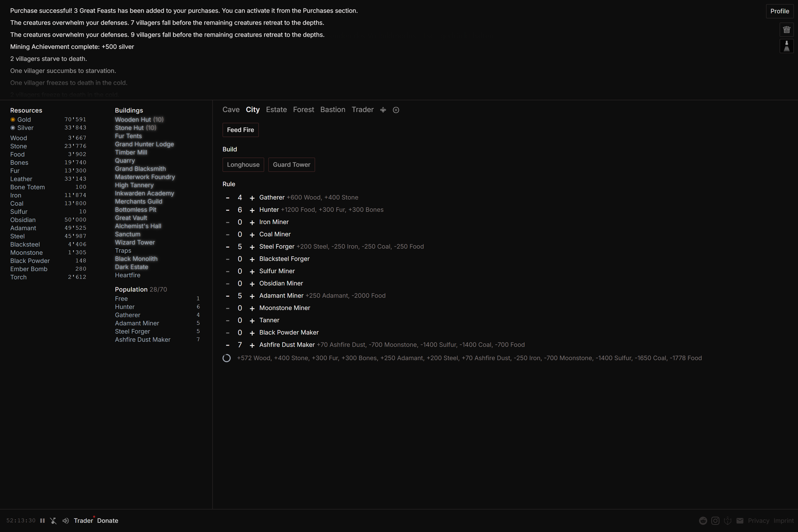Image resolution: width=798 pixels, height=532 pixels.
Task: Open the Privacy link in the footer
Action: 759,520
